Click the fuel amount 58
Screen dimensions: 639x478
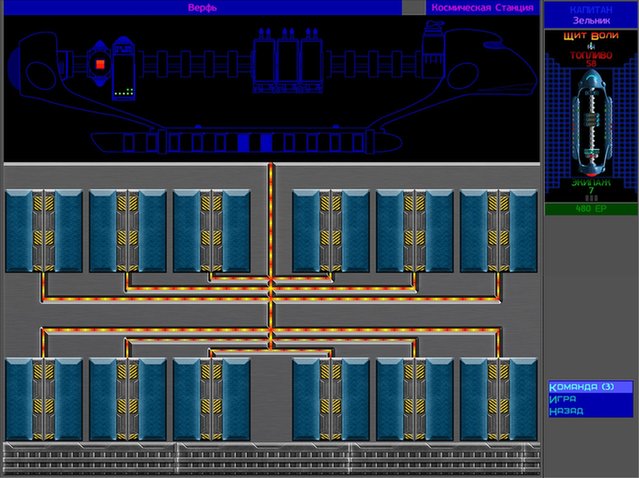pos(591,64)
